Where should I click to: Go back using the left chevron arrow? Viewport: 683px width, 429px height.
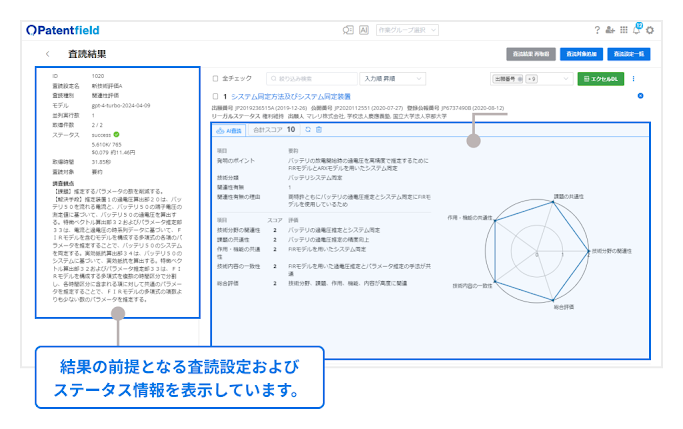48,53
